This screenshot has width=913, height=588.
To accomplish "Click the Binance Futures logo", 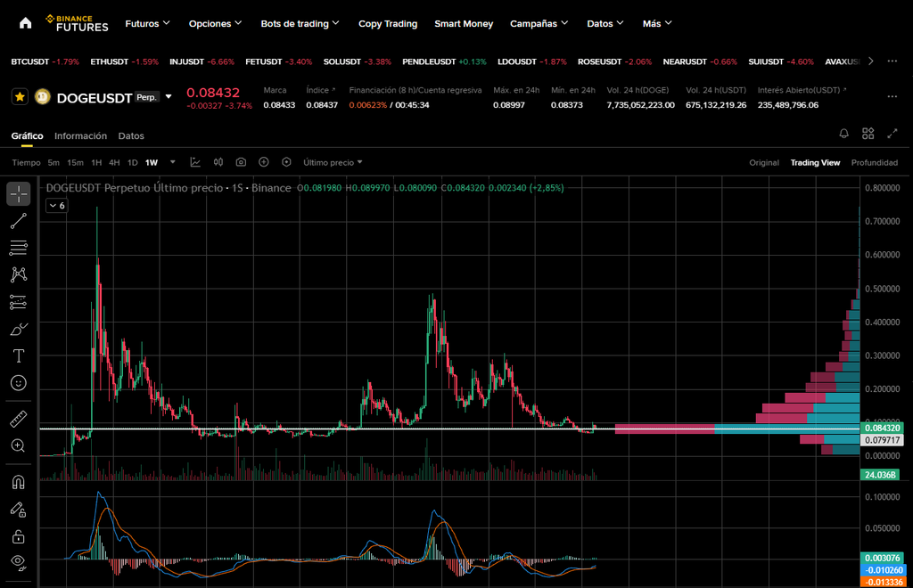I will tap(77, 23).
